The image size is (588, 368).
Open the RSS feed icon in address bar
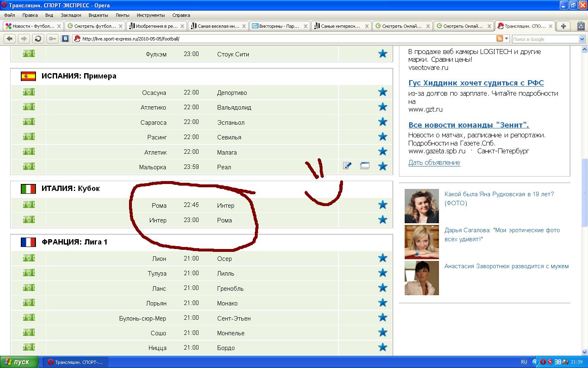499,39
